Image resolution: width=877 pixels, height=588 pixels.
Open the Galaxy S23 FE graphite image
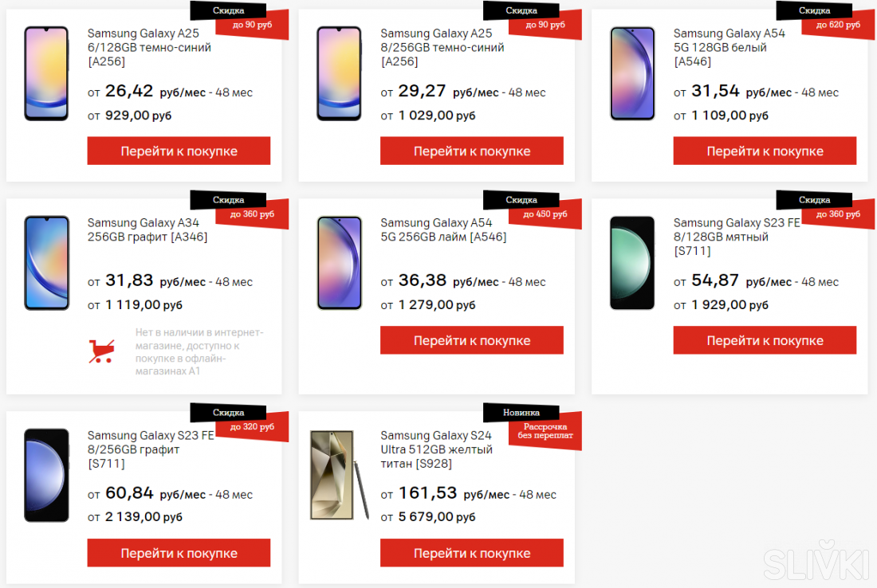pyautogui.click(x=46, y=475)
